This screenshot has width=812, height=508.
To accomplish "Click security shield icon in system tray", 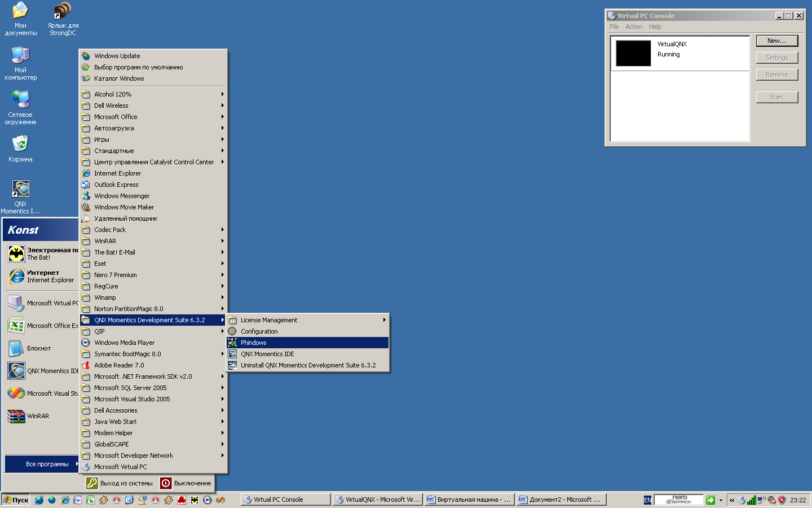I will [x=782, y=500].
